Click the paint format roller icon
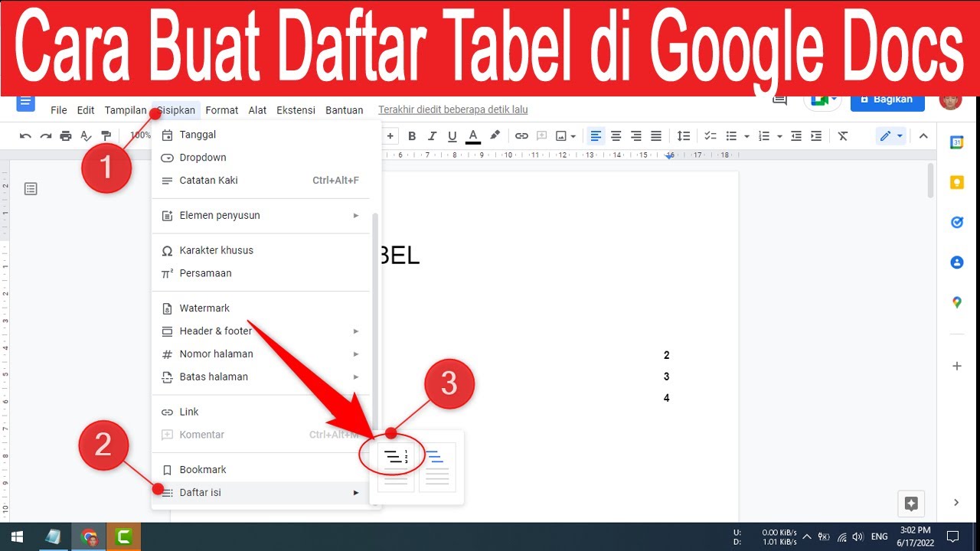Screen dimensions: 980x551 (x=106, y=136)
